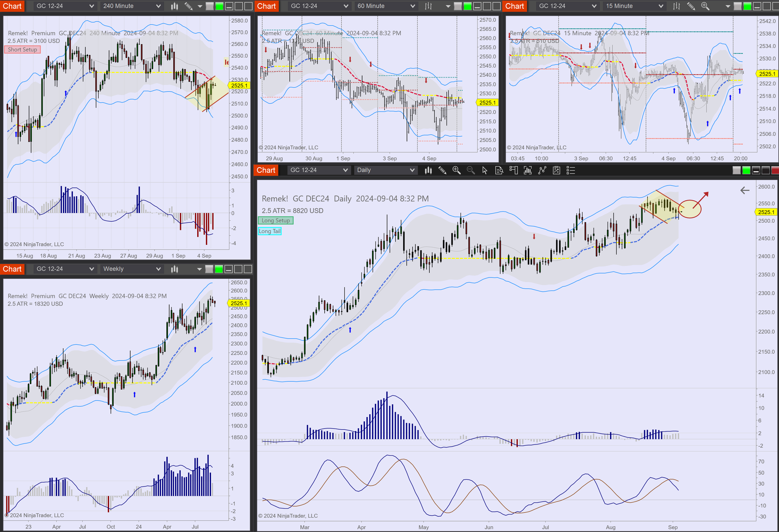Viewport: 779px width, 532px height.
Task: Toggle the gray color square on the Weekly chart toolbar
Action: pos(209,269)
